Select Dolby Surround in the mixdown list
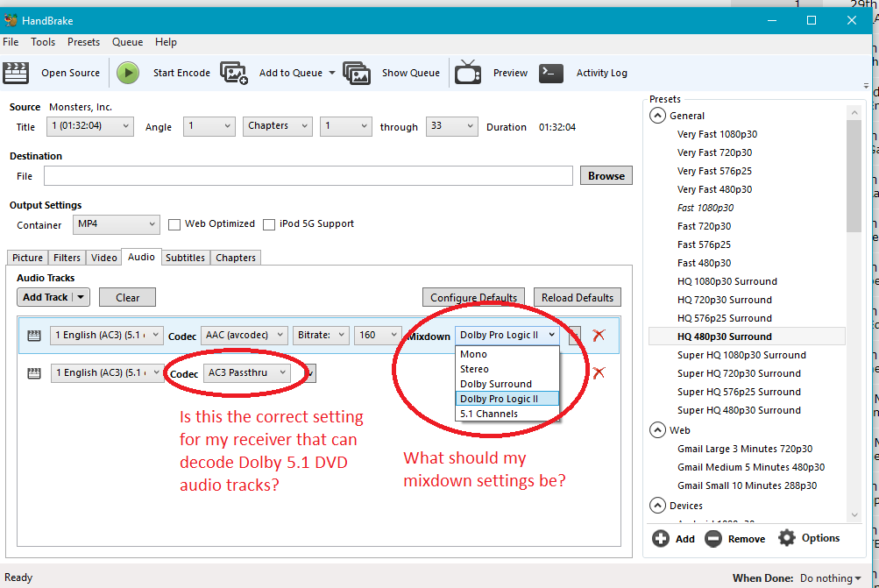This screenshot has height=588, width=879. point(507,384)
